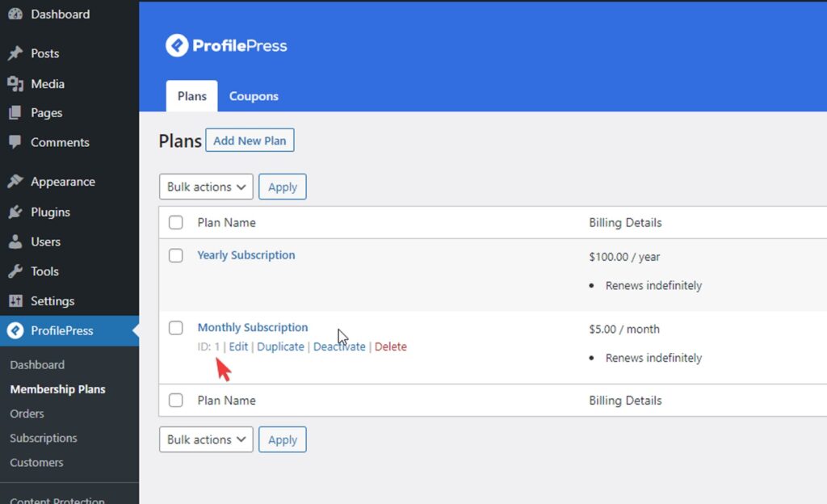Click the header Plan Name column label
Screen dimensions: 827x504
(x=226, y=222)
